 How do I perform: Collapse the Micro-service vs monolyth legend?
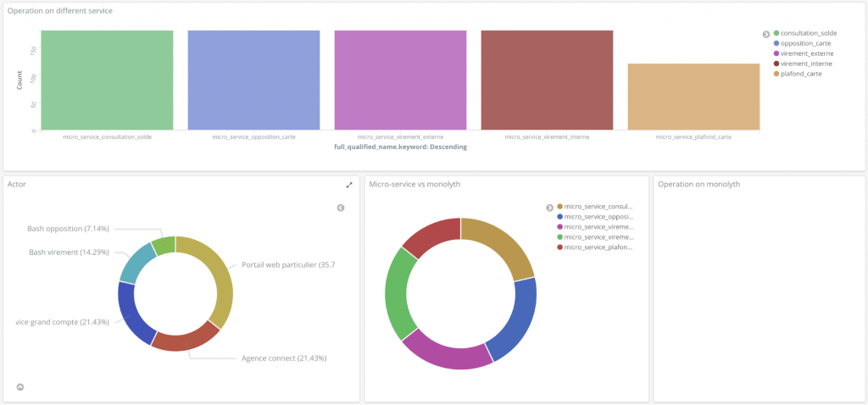(549, 207)
